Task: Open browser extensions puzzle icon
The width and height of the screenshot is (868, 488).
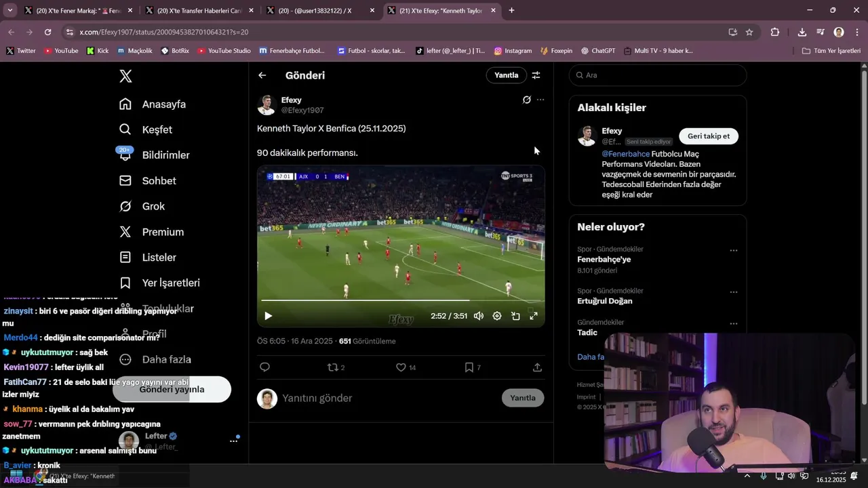Action: click(774, 32)
